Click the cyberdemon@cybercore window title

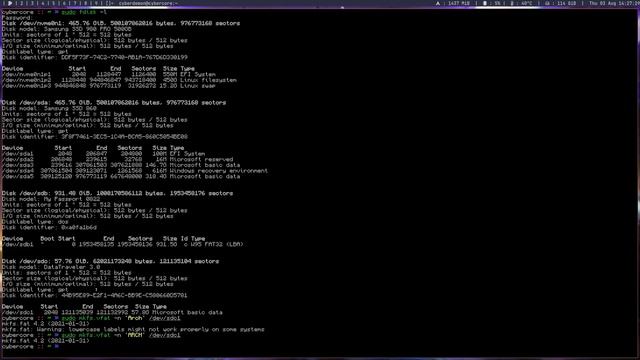[x=148, y=3]
